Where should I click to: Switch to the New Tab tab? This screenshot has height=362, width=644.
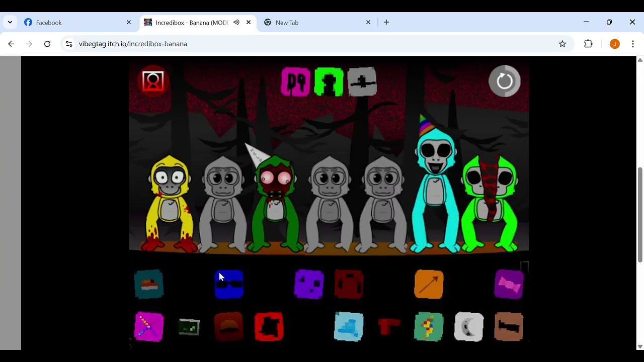[318, 23]
